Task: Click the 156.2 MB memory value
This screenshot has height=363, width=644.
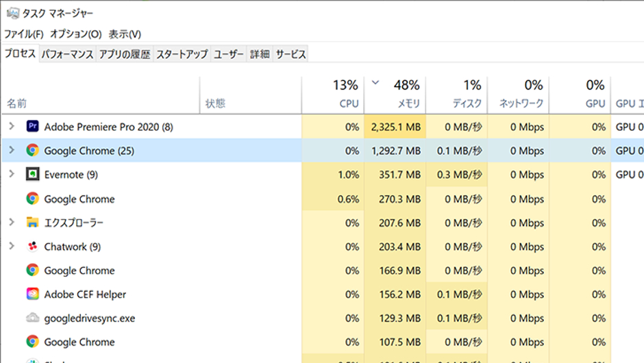Action: click(x=399, y=295)
